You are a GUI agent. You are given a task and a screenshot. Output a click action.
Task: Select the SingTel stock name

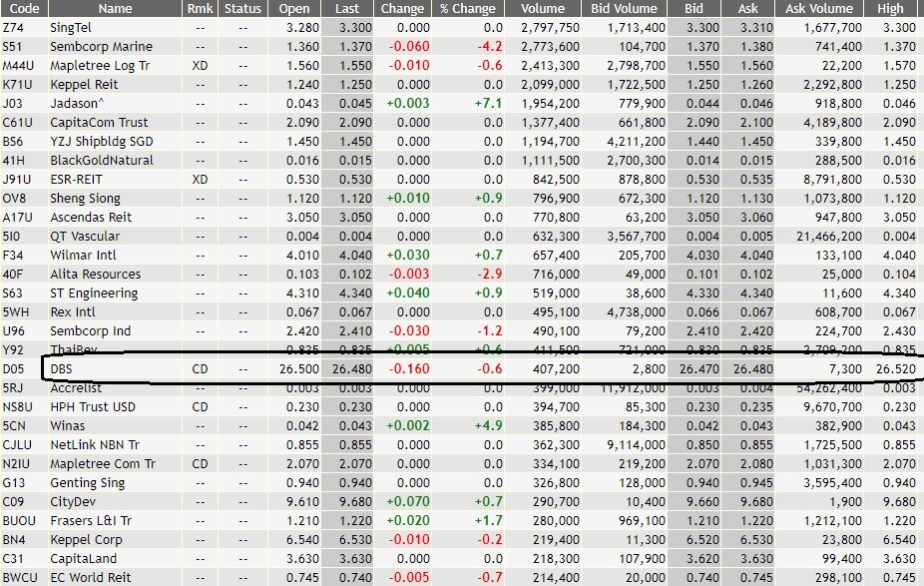[x=71, y=28]
